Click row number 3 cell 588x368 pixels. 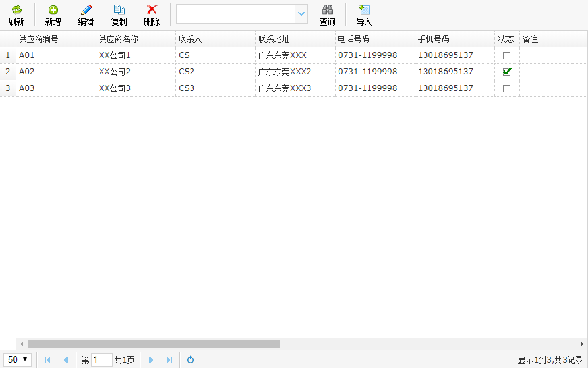pos(8,88)
